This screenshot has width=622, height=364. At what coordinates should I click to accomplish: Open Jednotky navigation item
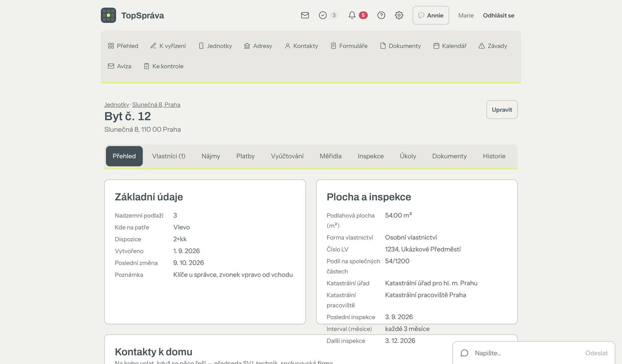click(215, 46)
